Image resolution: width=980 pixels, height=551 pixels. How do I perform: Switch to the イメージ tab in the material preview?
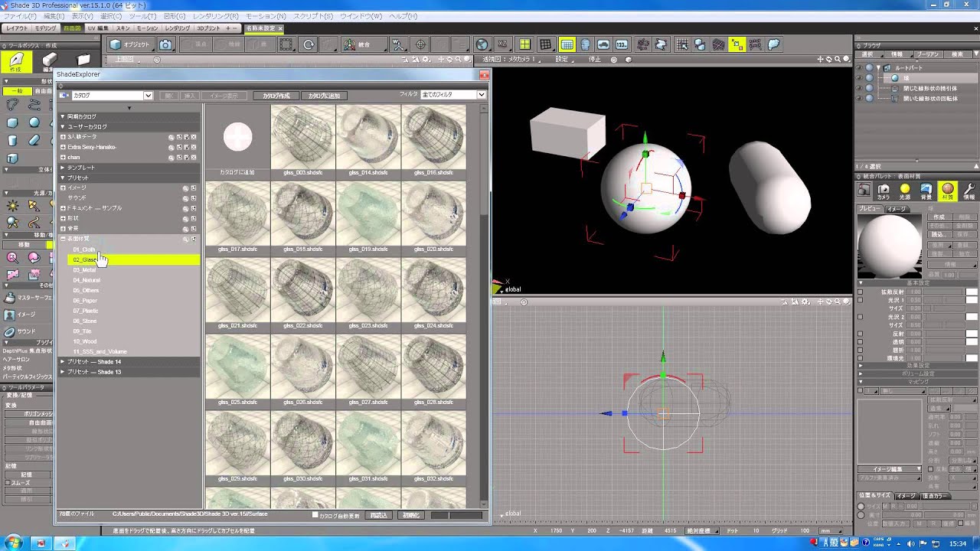pos(897,209)
